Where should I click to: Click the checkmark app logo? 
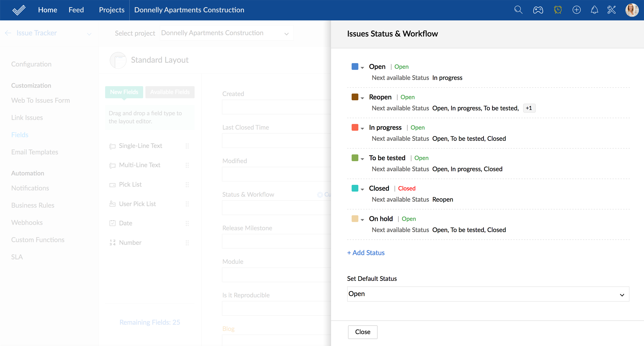19,10
